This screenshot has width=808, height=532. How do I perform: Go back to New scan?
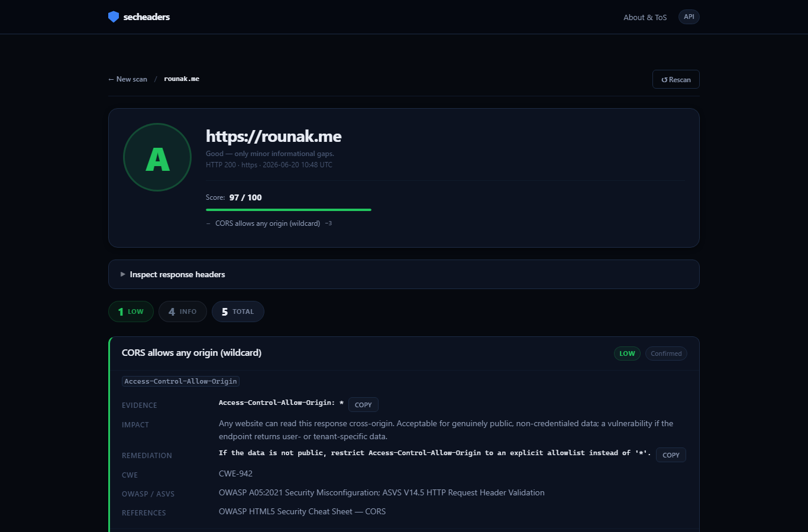pyautogui.click(x=128, y=79)
